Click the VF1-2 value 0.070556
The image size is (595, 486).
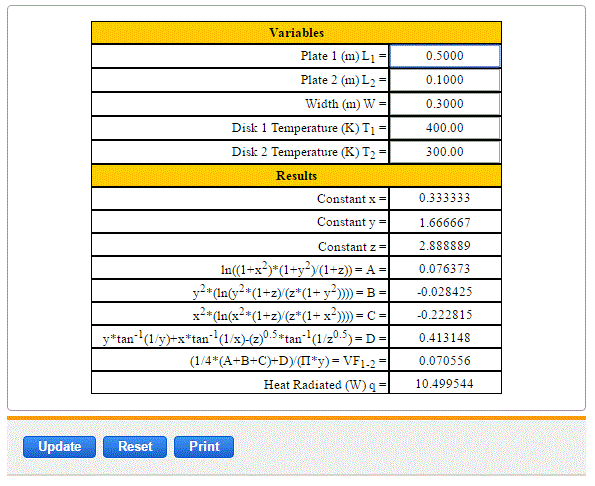pos(444,360)
